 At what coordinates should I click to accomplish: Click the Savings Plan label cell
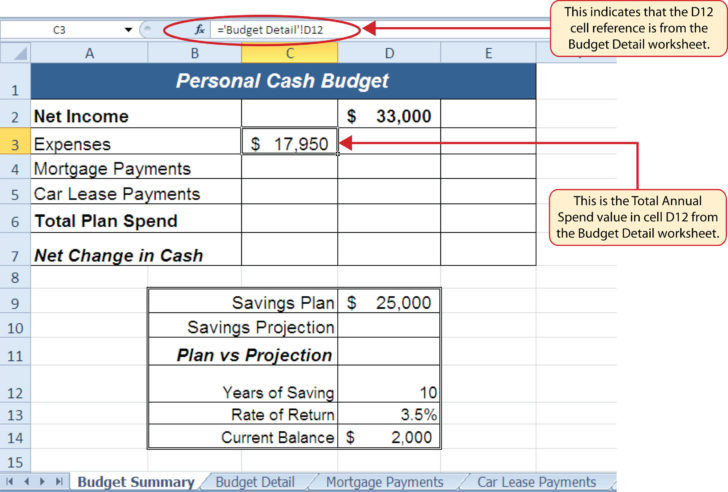[x=243, y=301]
